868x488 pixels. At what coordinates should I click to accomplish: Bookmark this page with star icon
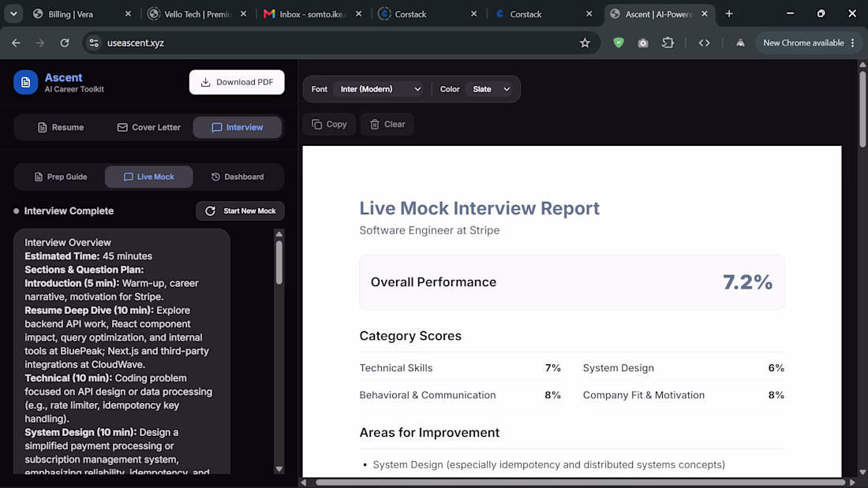[585, 43]
